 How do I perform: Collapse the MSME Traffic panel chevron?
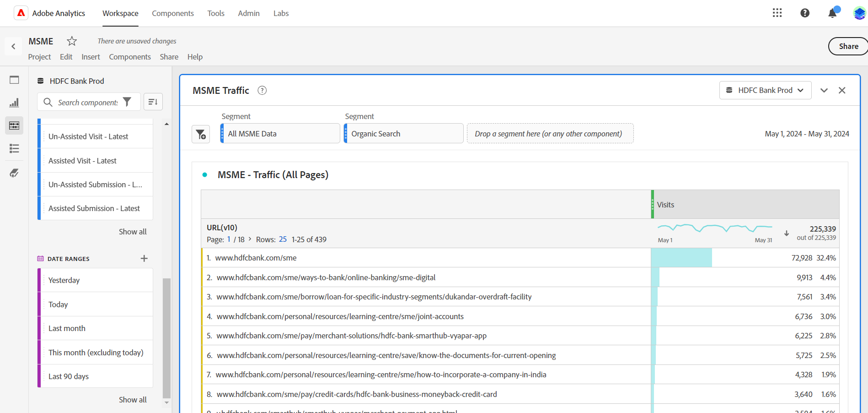pyautogui.click(x=824, y=90)
